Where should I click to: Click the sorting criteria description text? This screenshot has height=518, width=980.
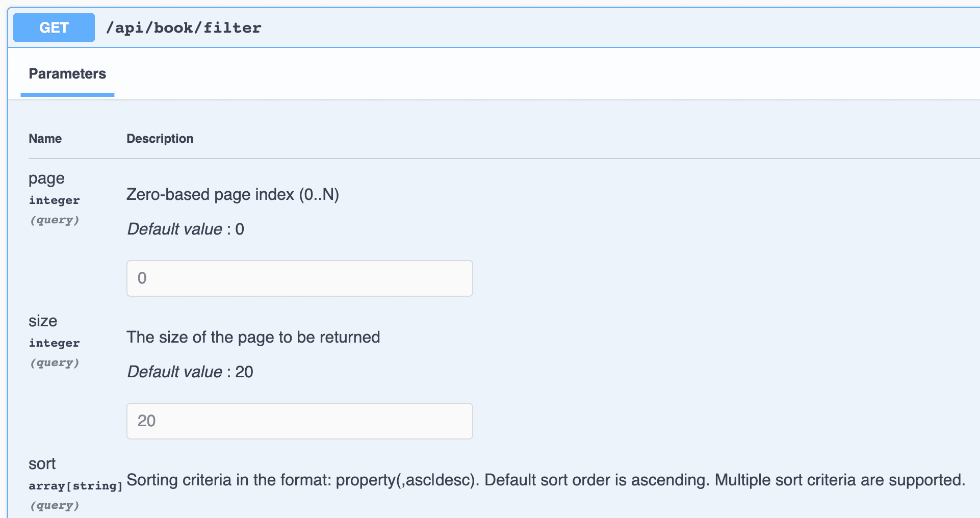[546, 480]
